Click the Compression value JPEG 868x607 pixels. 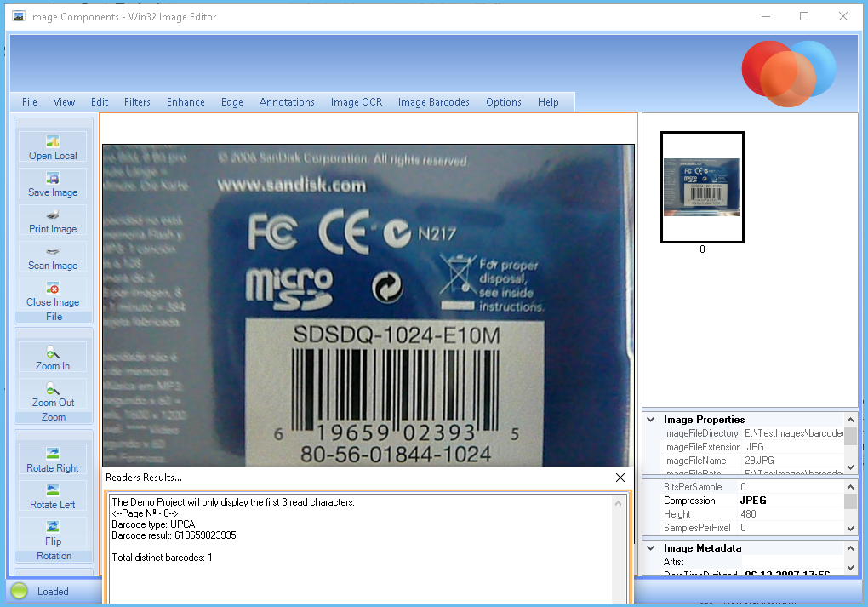pos(753,500)
